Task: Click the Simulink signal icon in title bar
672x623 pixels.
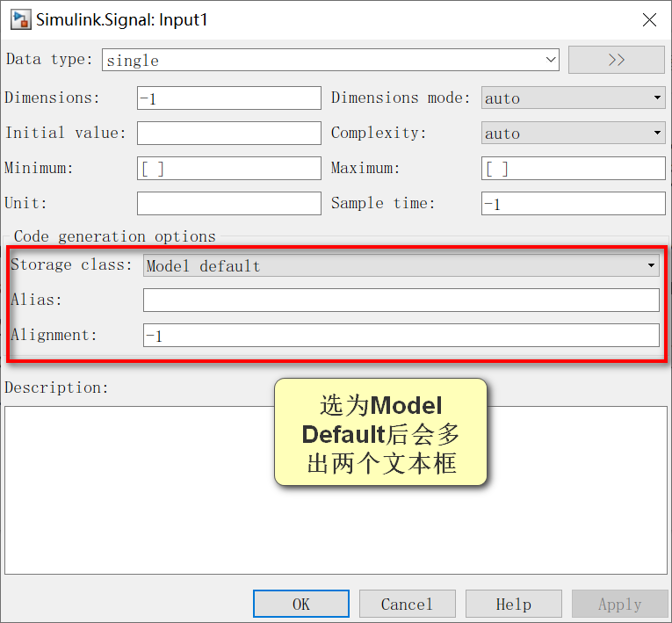Action: pos(20,20)
